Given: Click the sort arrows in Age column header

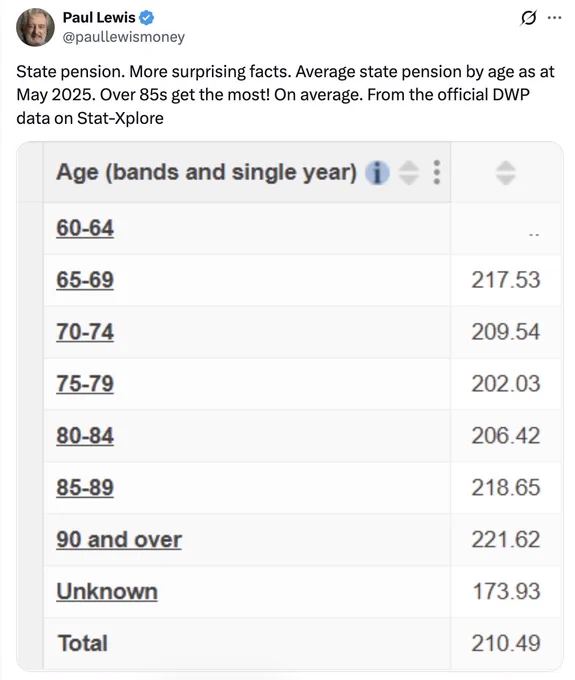Looking at the screenshot, I should click(408, 173).
